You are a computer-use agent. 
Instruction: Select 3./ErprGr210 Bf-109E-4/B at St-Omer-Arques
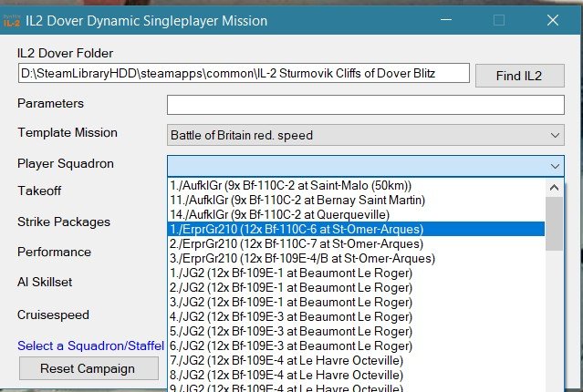pyautogui.click(x=356, y=259)
